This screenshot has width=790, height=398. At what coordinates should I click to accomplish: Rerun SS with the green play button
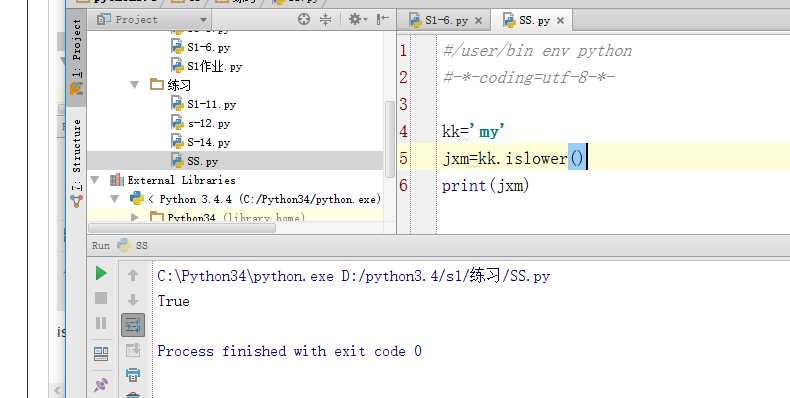(101, 274)
